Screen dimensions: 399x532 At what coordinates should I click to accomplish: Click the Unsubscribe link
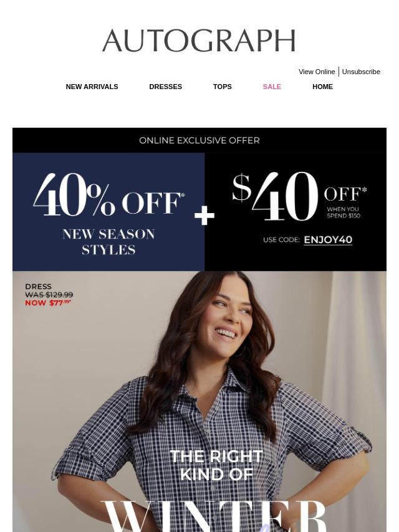361,72
